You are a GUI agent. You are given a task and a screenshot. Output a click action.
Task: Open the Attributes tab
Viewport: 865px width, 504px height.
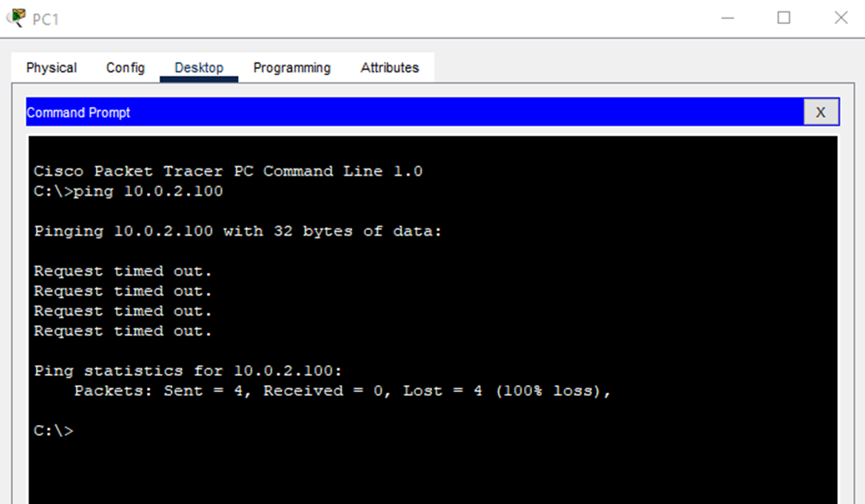click(x=390, y=68)
